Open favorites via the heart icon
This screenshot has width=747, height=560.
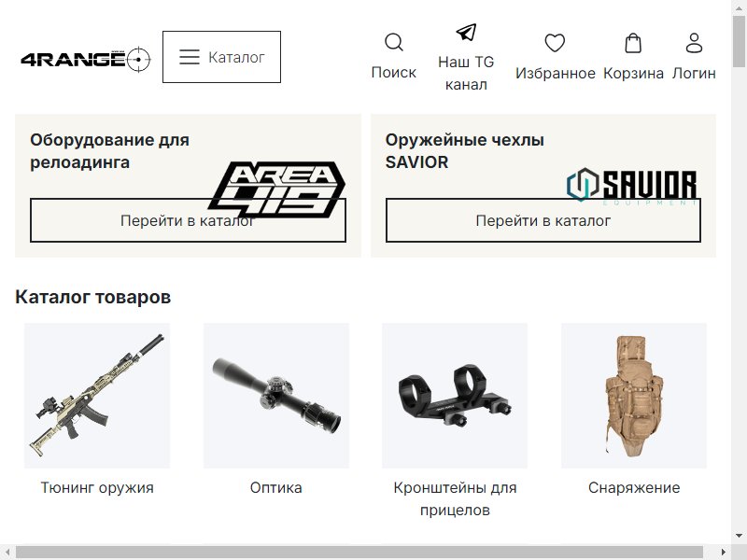click(555, 43)
